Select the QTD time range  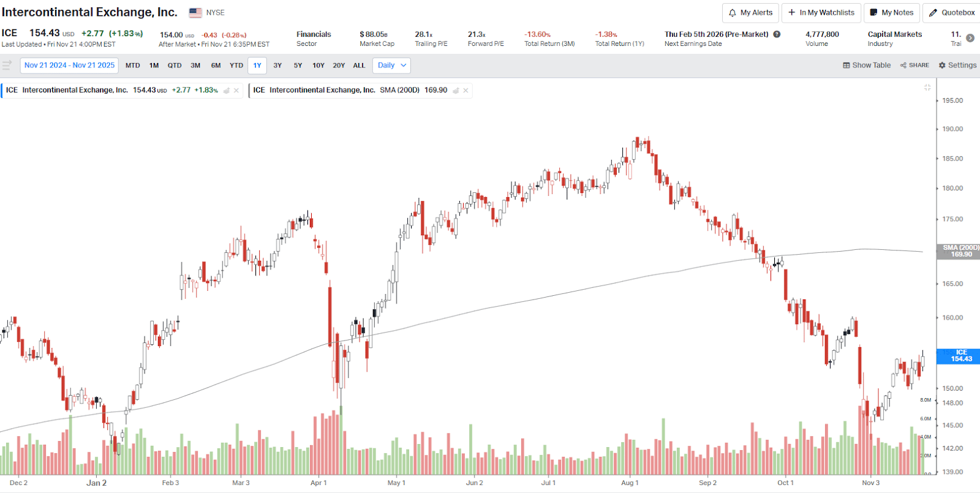(x=175, y=66)
